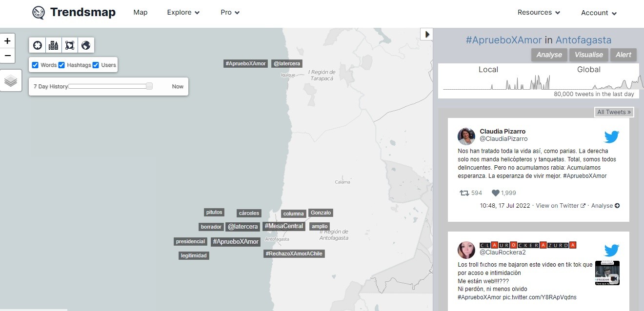Click the 'Now' label on history slider
This screenshot has width=644, height=311.
tap(178, 86)
